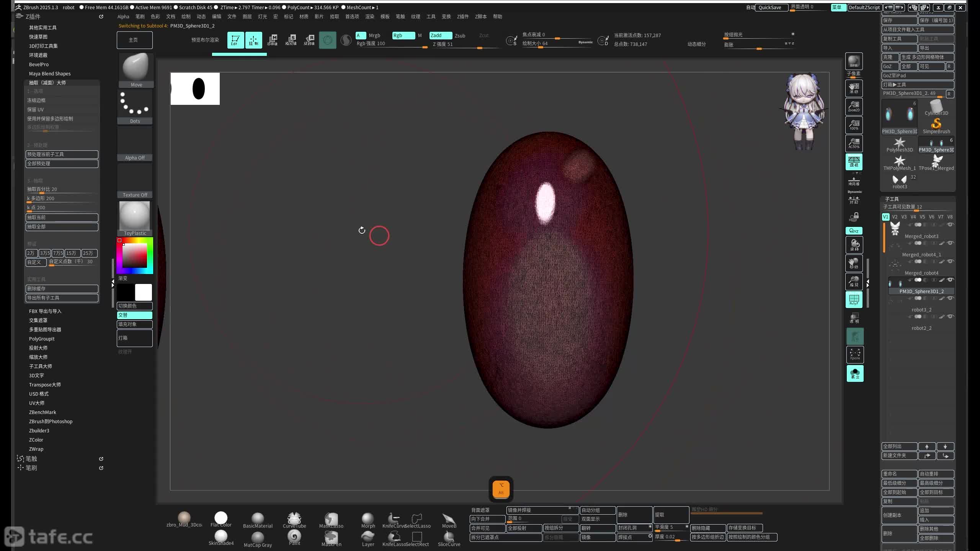Screen dimensions: 980x551
Task: Enable the Mrgb channel
Action: tap(374, 36)
